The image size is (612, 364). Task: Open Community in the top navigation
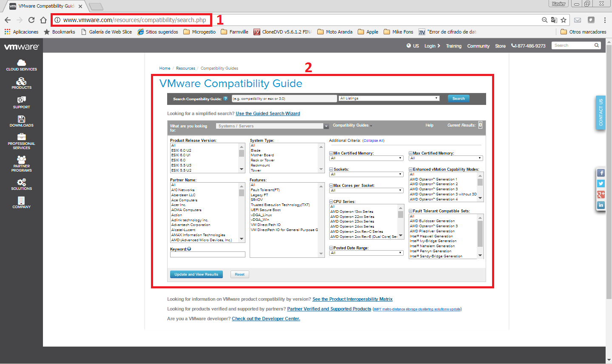tap(478, 46)
